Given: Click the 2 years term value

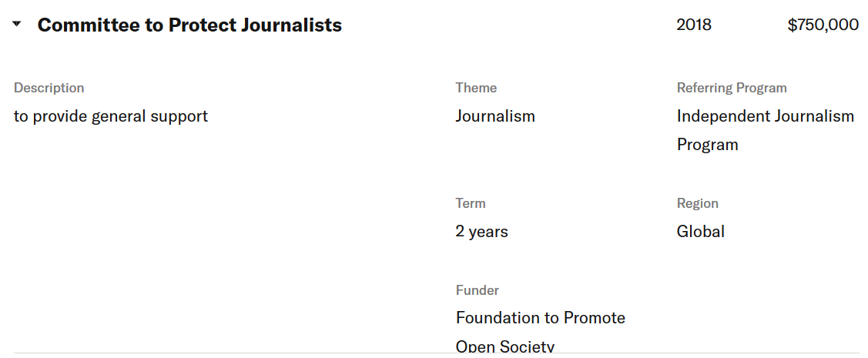Looking at the screenshot, I should (x=481, y=232).
